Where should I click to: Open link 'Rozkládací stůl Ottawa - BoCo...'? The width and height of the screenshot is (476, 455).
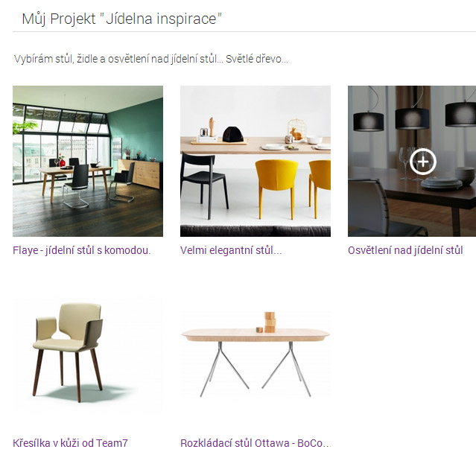[x=256, y=443]
